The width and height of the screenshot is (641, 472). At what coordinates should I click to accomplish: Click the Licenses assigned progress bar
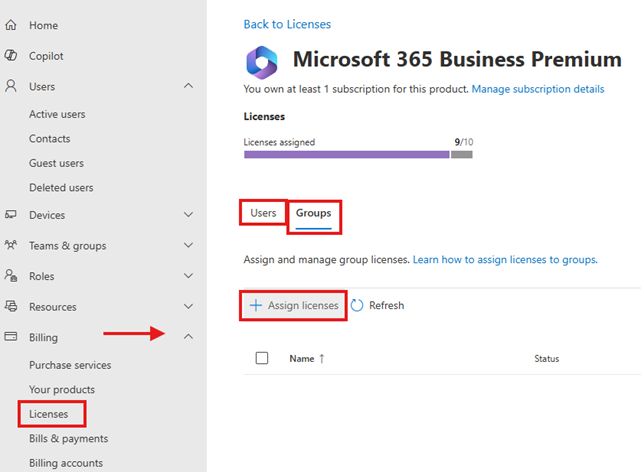[358, 154]
